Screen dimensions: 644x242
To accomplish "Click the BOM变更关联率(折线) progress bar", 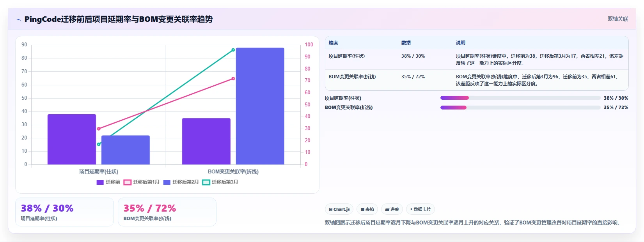I will [x=520, y=108].
